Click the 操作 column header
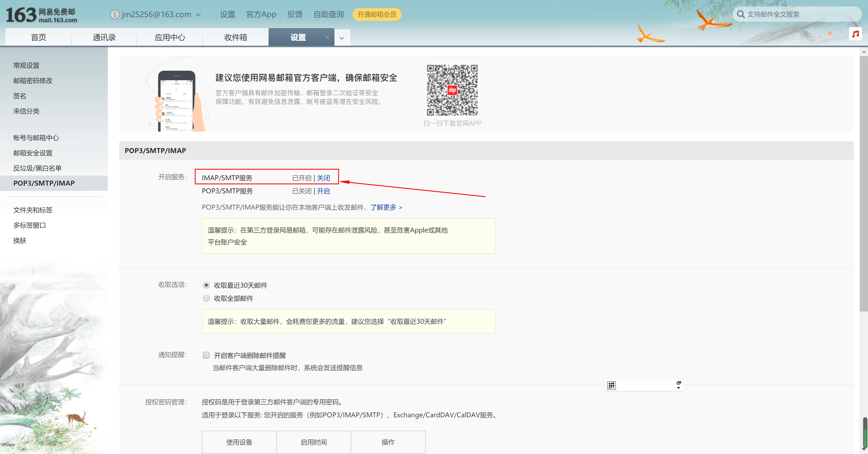868x454 pixels. pos(388,442)
